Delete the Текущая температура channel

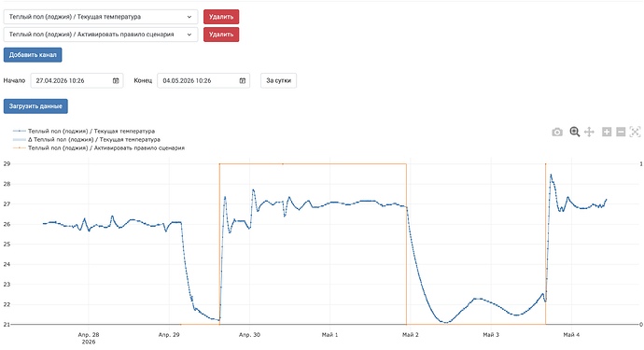click(x=221, y=17)
